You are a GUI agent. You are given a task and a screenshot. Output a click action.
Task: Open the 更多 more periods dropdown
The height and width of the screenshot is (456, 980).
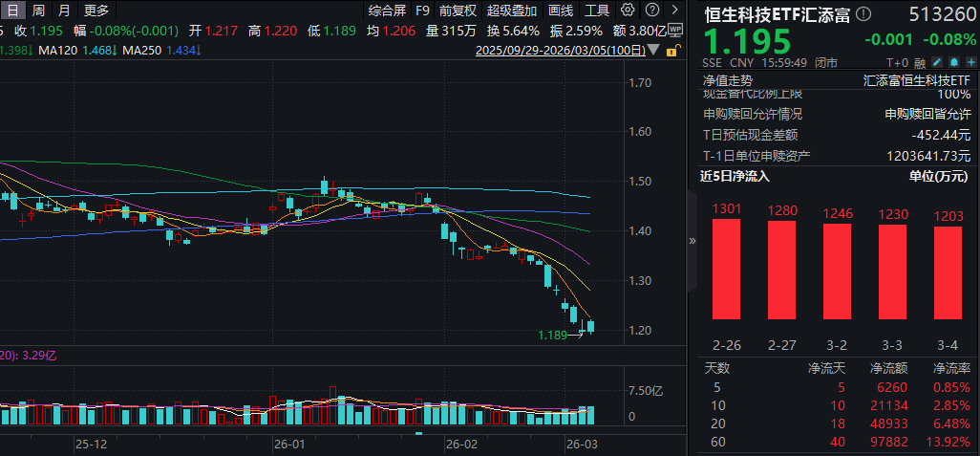[x=96, y=11]
